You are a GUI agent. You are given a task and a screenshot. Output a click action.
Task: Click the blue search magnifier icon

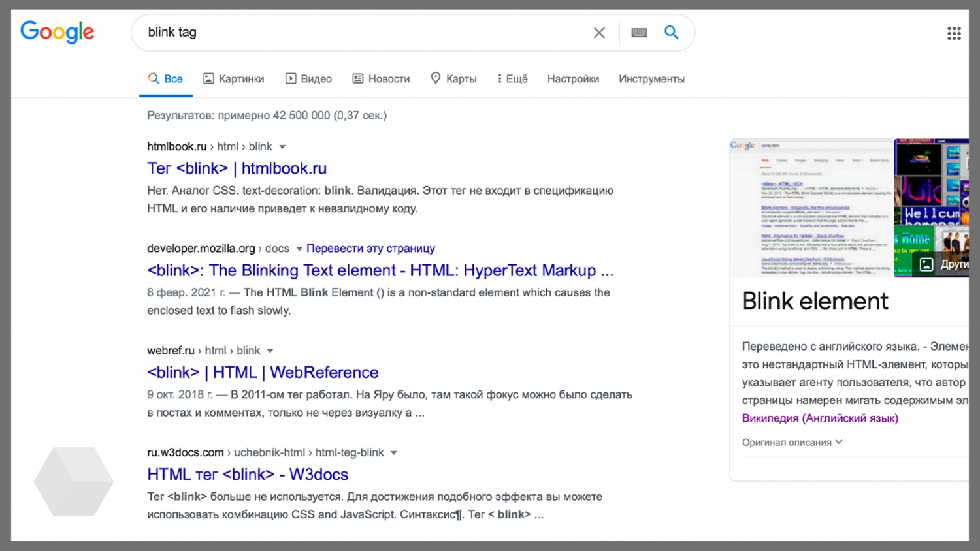pos(671,32)
